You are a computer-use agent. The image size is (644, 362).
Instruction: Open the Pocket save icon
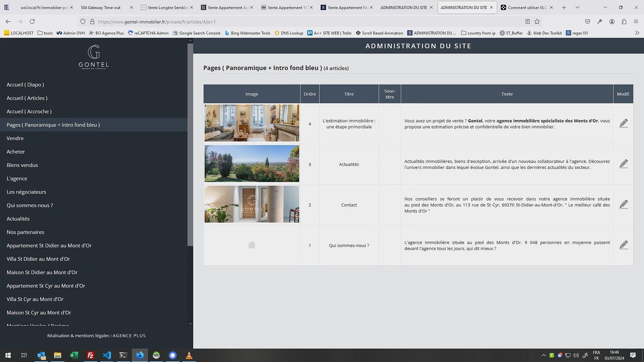[588, 22]
